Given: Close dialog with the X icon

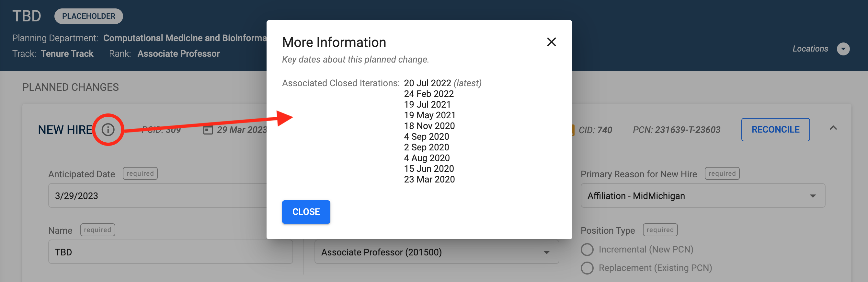Looking at the screenshot, I should click(551, 42).
